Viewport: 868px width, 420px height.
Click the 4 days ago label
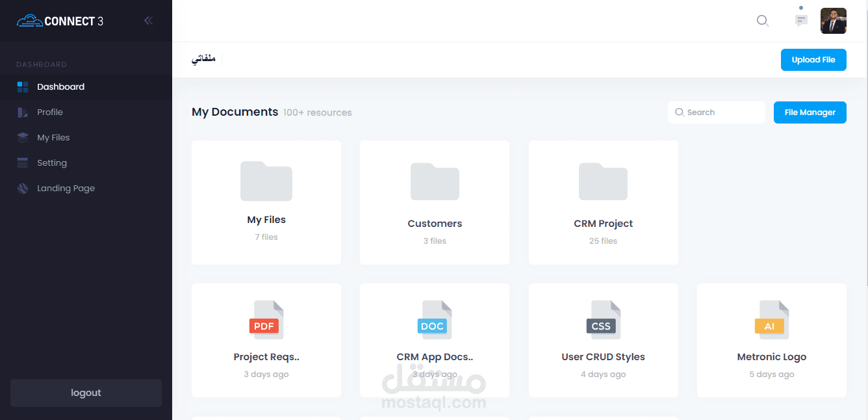[x=603, y=374]
